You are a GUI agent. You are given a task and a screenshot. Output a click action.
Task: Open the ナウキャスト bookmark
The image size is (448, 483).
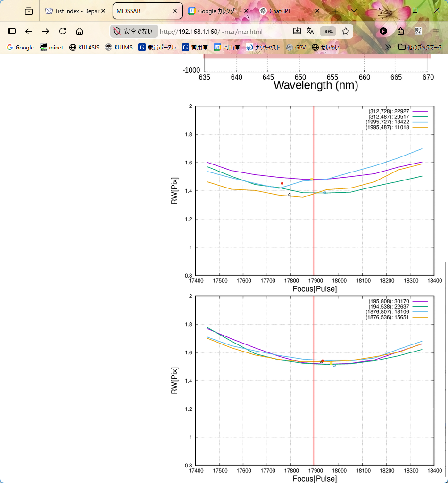263,47
